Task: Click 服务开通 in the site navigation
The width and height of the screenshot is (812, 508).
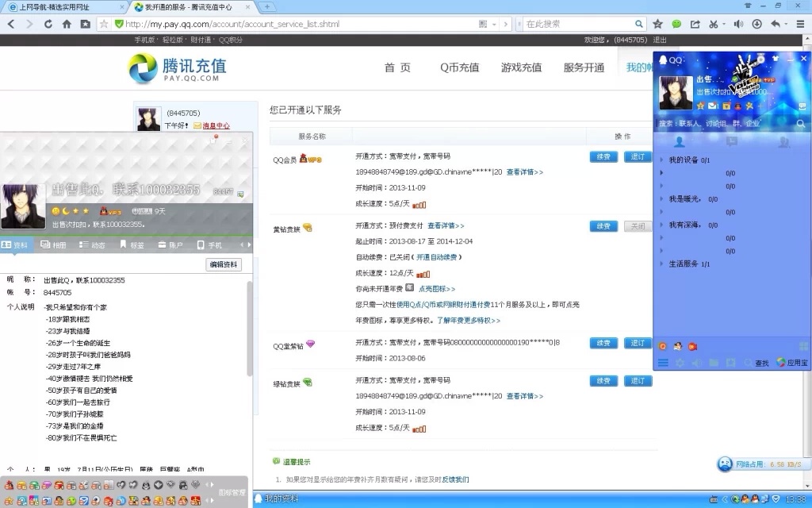Action: coord(584,67)
